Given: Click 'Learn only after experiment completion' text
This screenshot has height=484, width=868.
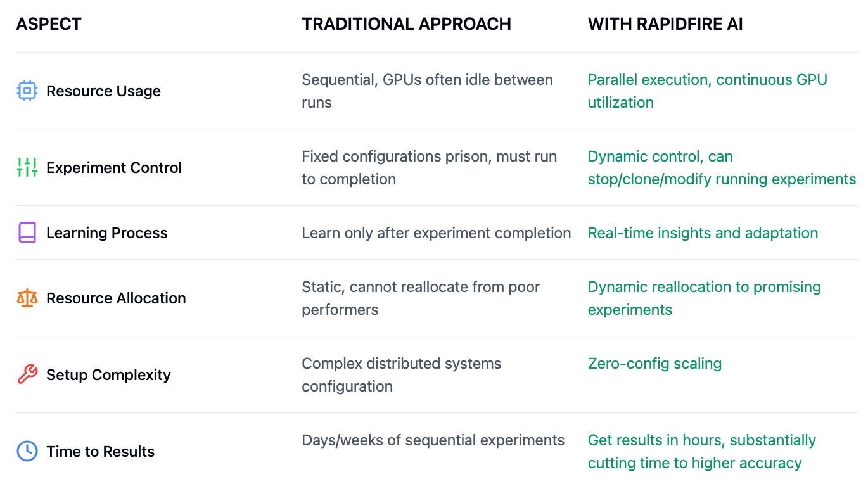Looking at the screenshot, I should (x=436, y=233).
